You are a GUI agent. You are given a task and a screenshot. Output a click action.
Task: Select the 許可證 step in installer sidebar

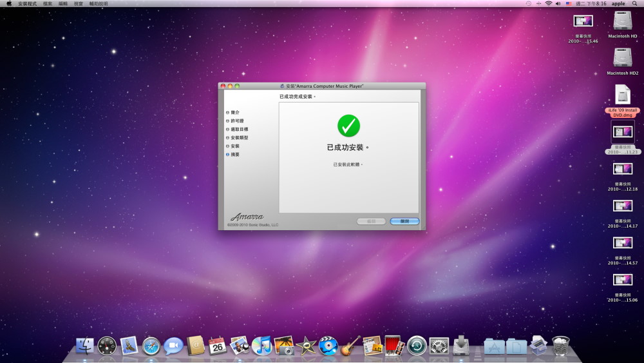(x=237, y=121)
